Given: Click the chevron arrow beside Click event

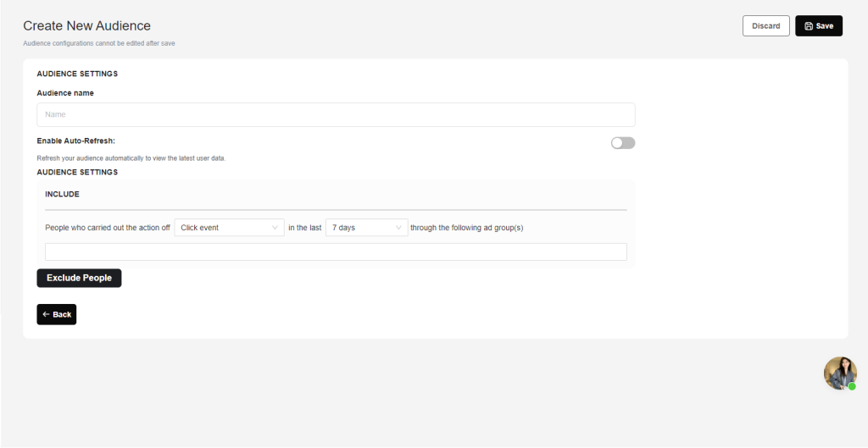Looking at the screenshot, I should click(275, 228).
